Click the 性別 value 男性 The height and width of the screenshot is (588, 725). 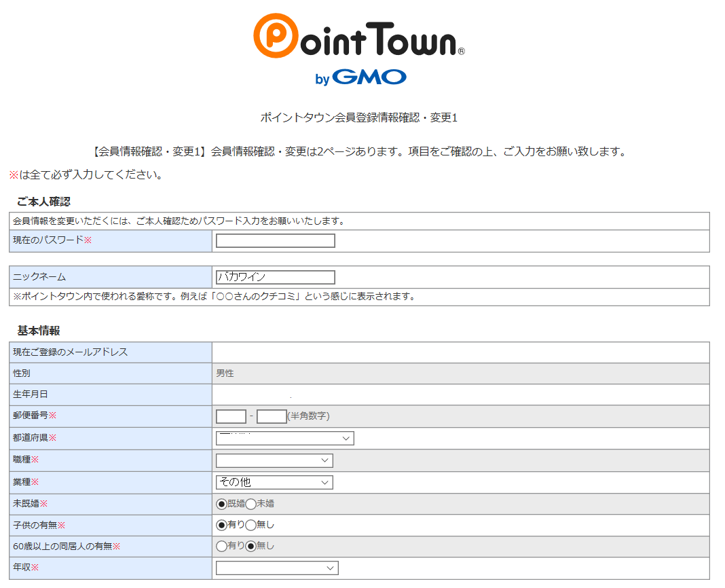(225, 373)
